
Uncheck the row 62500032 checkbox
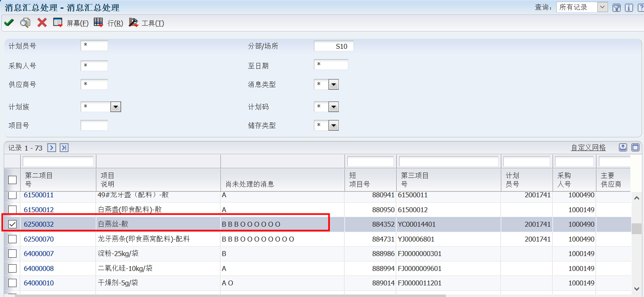point(13,224)
